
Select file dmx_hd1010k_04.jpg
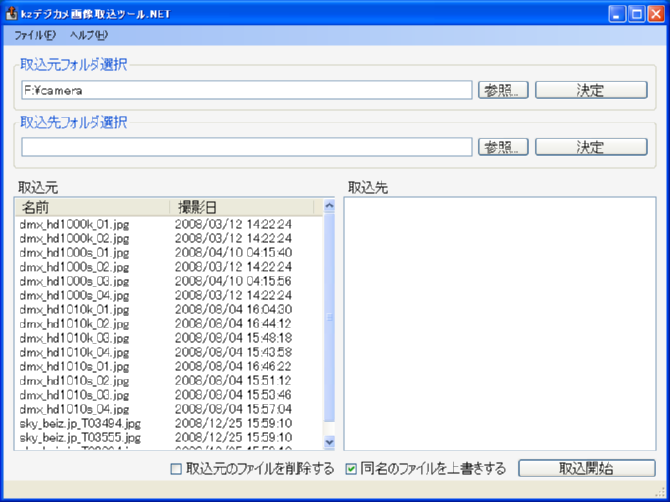(74, 352)
